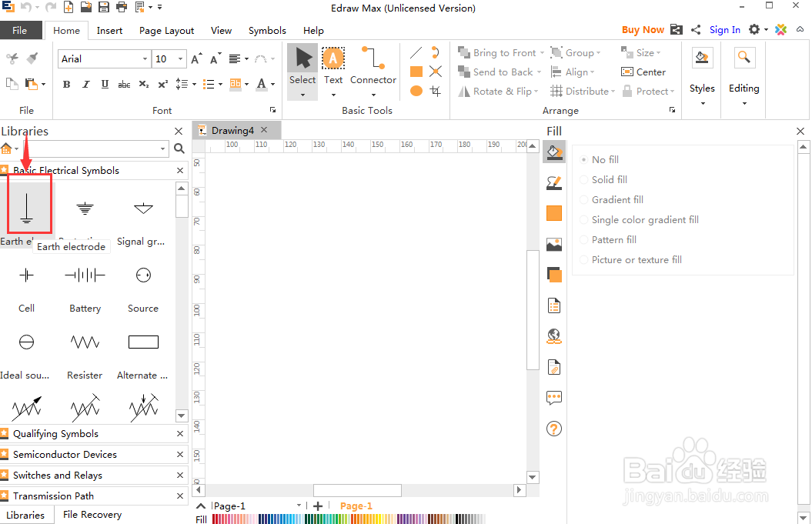Open the Bring to Front dropdown
This screenshot has height=524, width=812.
point(542,53)
